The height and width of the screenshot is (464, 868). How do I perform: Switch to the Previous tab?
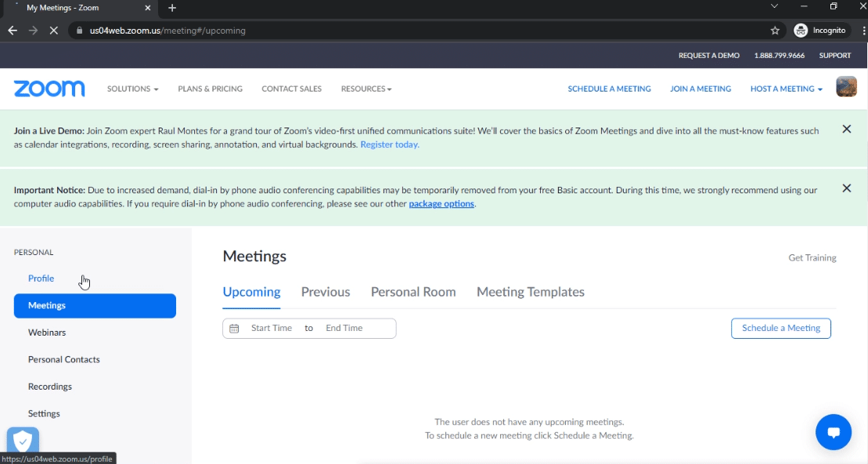[326, 292]
